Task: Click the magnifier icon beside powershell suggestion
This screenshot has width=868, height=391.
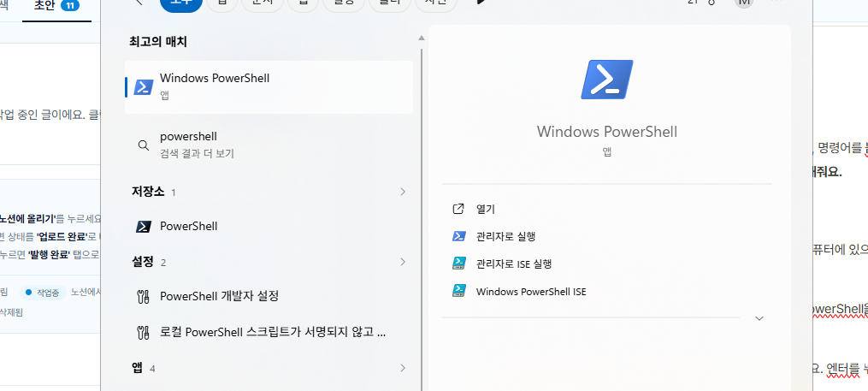Action: [x=143, y=145]
